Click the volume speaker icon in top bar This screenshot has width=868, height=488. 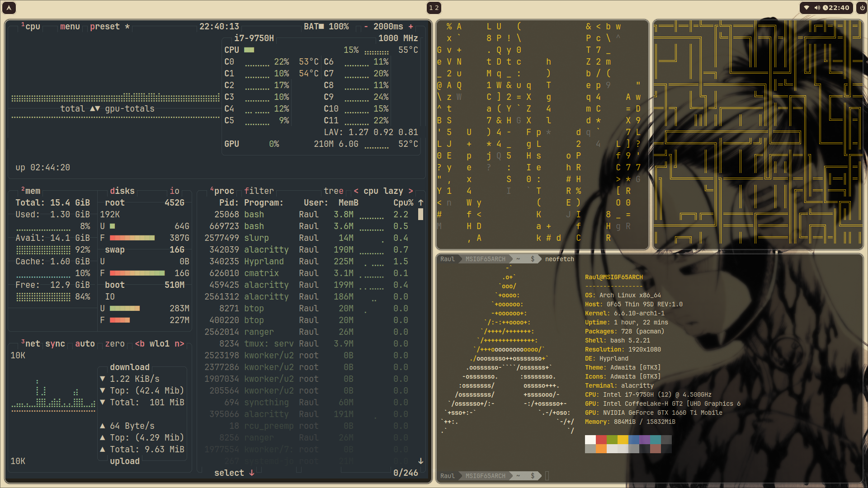point(817,8)
